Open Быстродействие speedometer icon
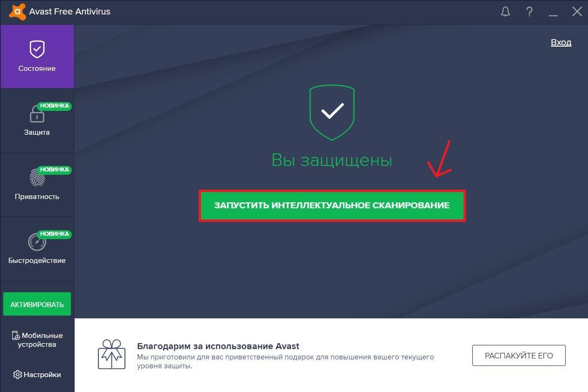The width and height of the screenshot is (588, 392). tap(37, 242)
